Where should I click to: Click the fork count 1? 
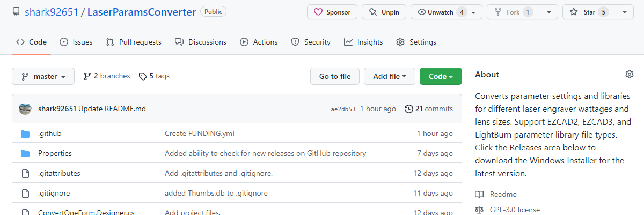click(528, 12)
